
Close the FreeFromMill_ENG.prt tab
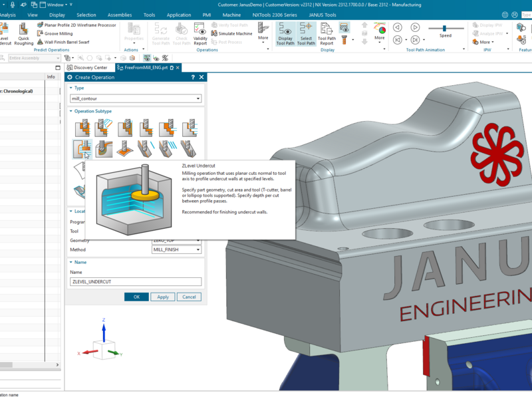tap(178, 68)
